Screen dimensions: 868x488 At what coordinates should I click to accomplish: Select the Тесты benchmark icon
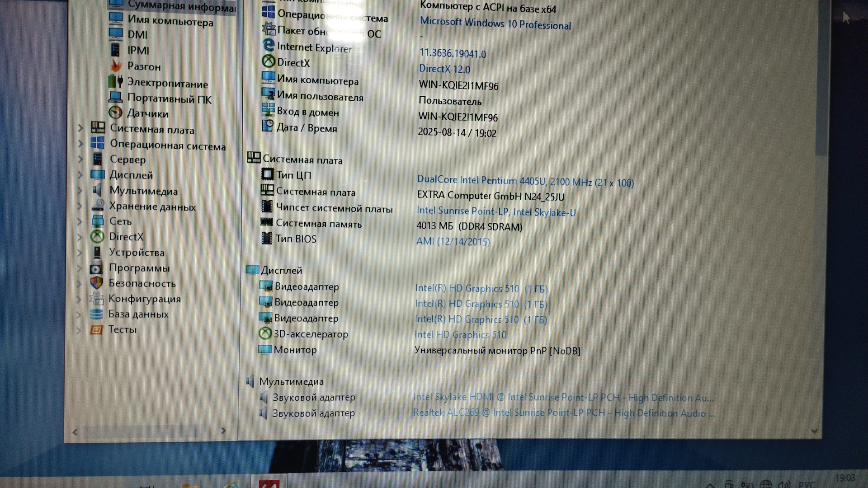pyautogui.click(x=96, y=329)
